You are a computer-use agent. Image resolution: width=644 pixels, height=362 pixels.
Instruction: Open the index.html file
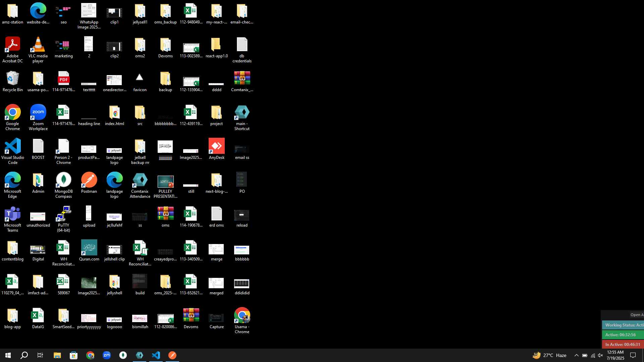tap(115, 115)
